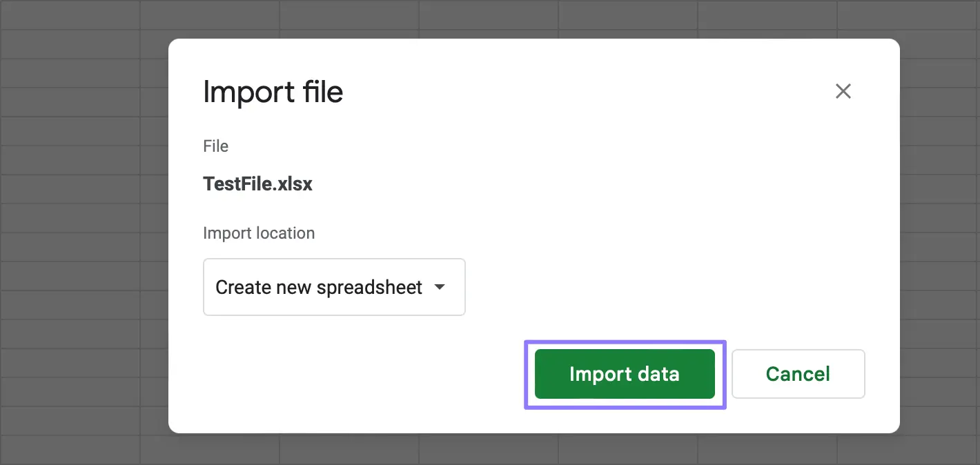Click the File label text

click(x=215, y=146)
